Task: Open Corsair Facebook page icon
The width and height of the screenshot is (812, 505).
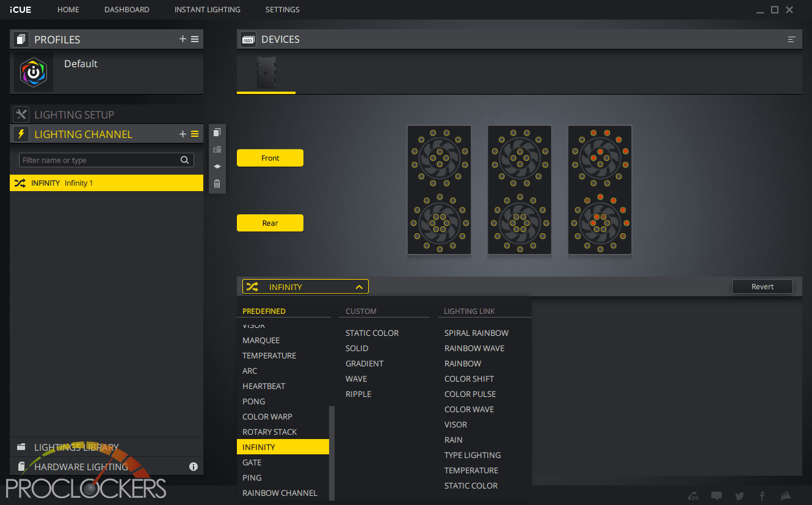Action: coord(763,496)
